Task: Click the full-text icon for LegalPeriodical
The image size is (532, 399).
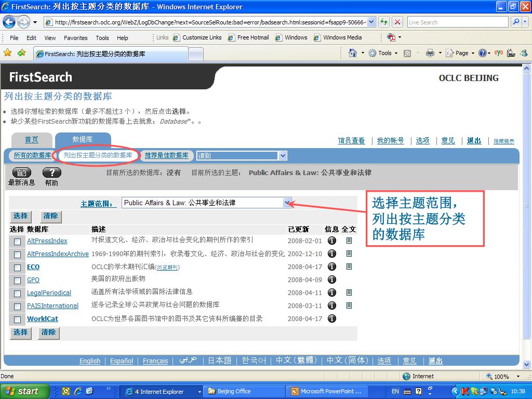Action: pos(349,292)
